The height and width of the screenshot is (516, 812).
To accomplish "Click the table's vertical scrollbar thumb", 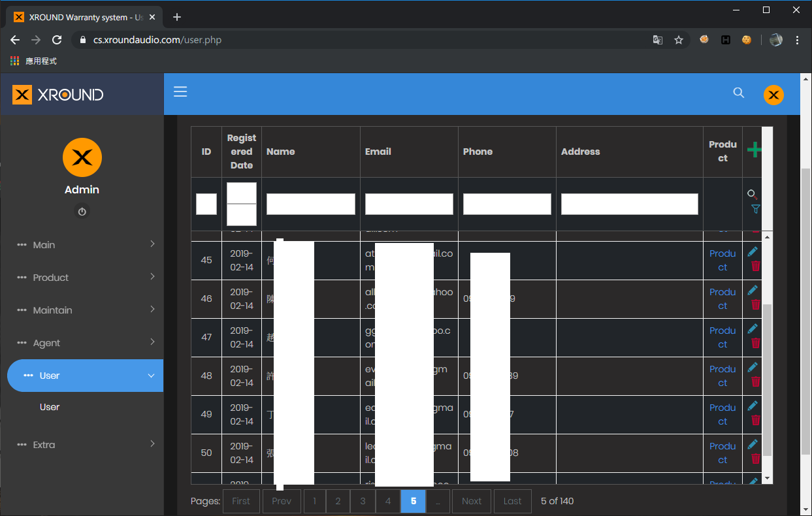I will pos(768,379).
